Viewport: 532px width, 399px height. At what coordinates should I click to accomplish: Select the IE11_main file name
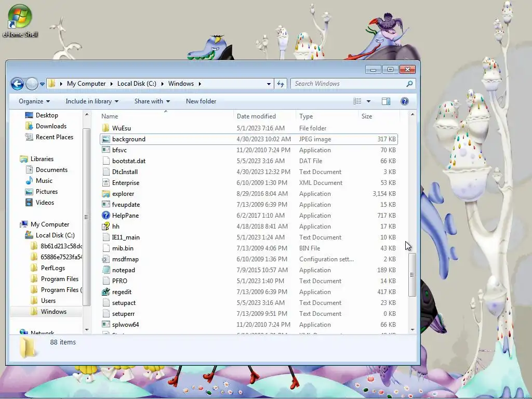(126, 237)
